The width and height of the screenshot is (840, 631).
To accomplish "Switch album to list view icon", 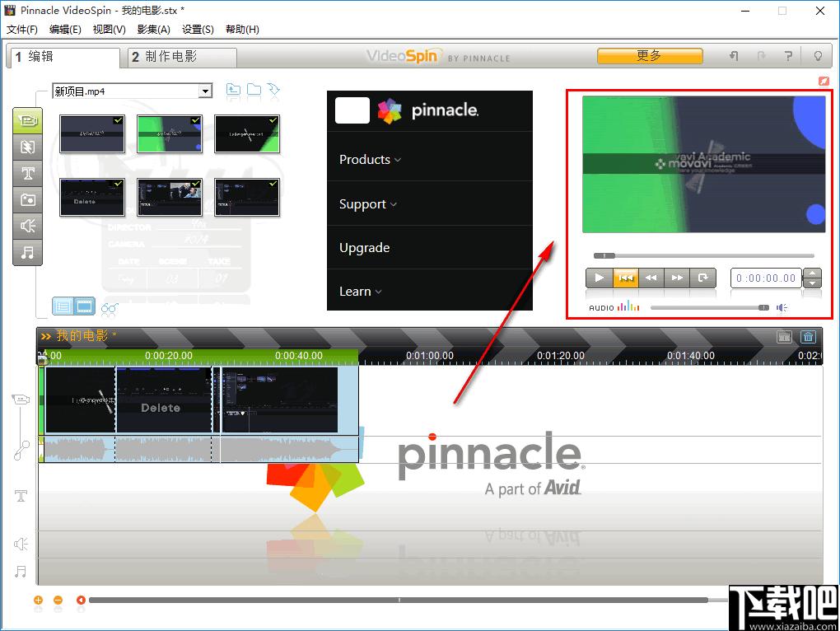I will [63, 306].
